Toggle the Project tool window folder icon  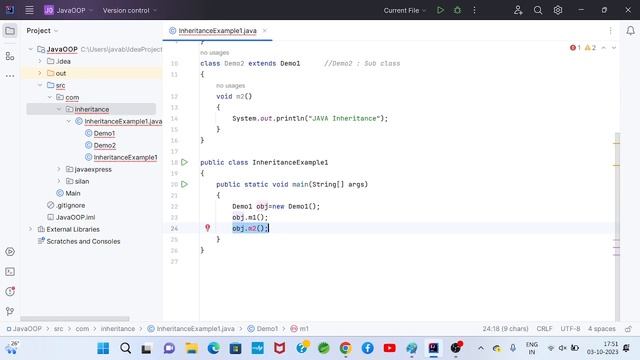pos(10,31)
